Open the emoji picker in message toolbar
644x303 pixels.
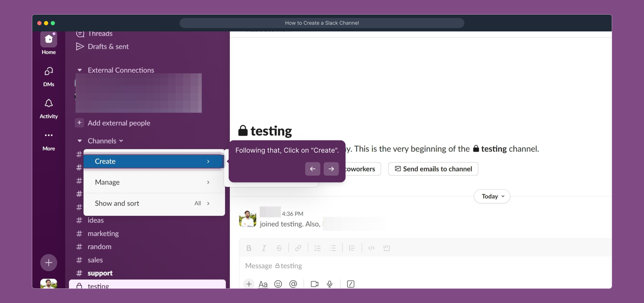[x=278, y=284]
